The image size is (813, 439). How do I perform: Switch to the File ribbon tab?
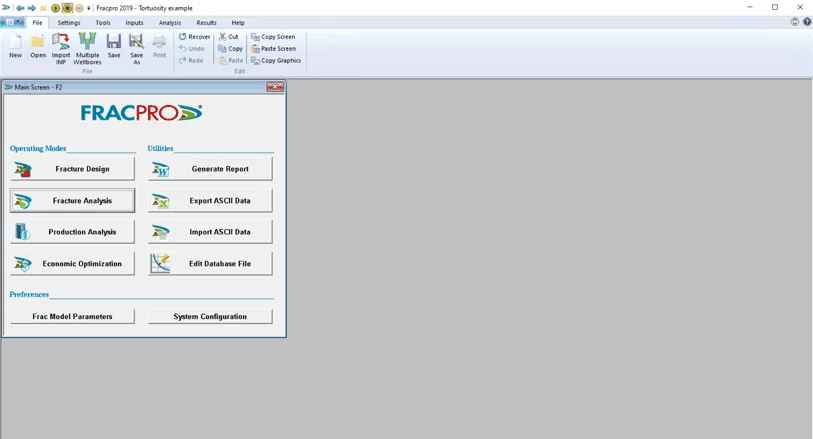pos(37,23)
